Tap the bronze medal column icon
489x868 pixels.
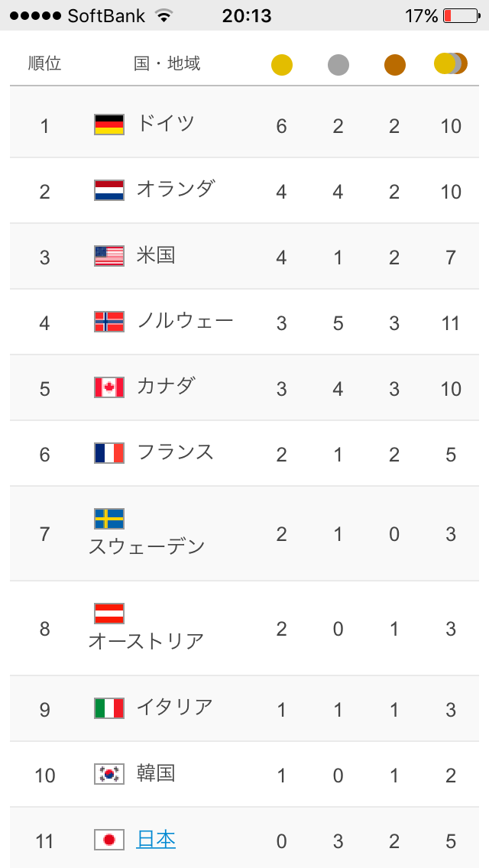[394, 64]
